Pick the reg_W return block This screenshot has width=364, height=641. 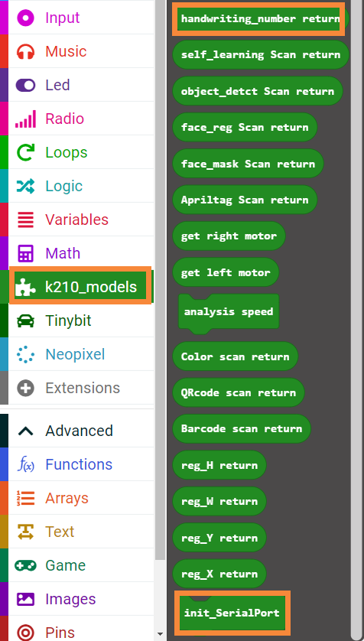click(x=219, y=501)
